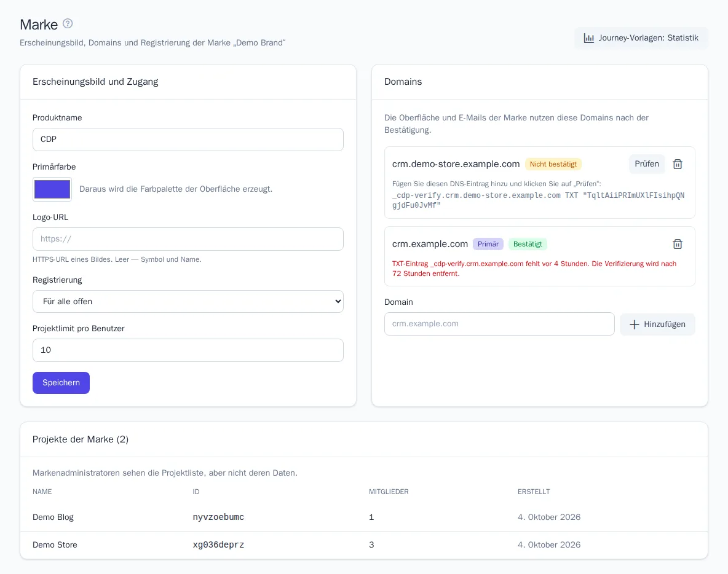Save settings with Speichern

pyautogui.click(x=61, y=383)
